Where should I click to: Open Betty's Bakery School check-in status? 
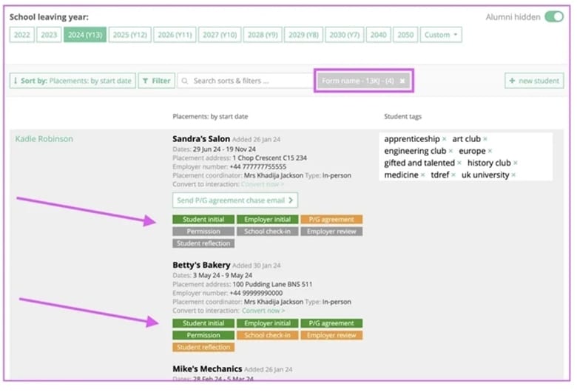[x=268, y=335]
